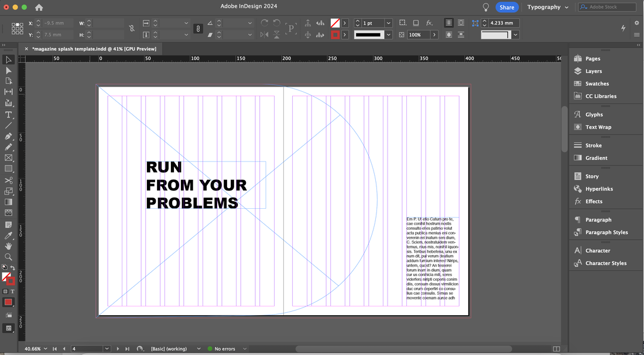
Task: Click the Adobe Stock search field
Action: click(608, 7)
